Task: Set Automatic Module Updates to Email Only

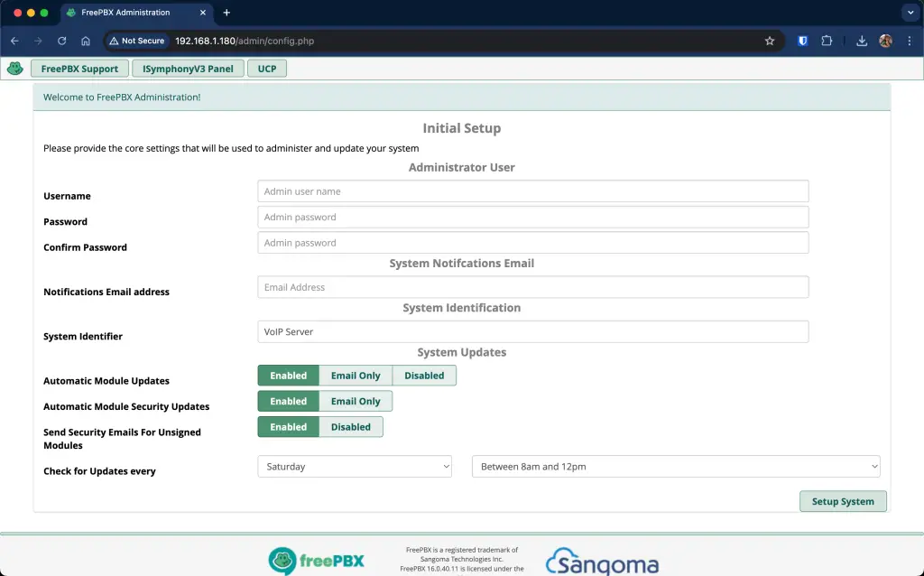Action: 356,375
